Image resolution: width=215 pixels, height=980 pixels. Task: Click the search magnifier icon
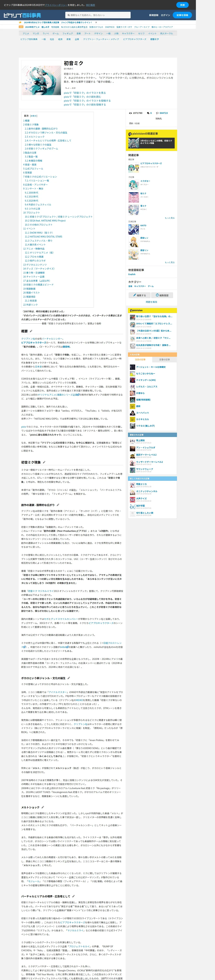coord(69,15)
